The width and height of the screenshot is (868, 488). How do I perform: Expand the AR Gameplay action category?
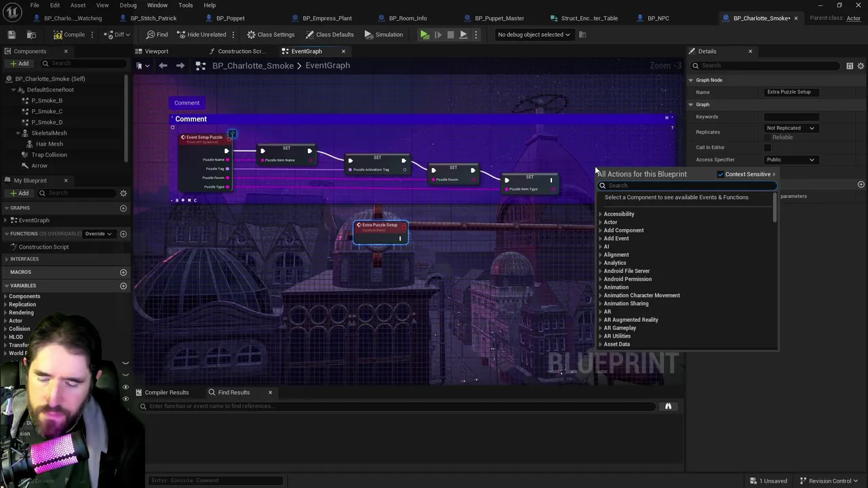point(600,328)
